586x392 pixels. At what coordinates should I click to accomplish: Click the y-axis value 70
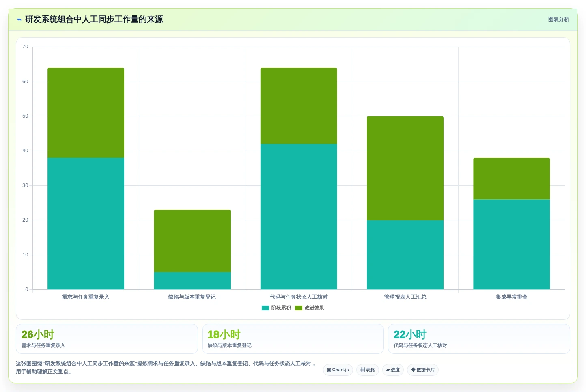[x=25, y=47]
